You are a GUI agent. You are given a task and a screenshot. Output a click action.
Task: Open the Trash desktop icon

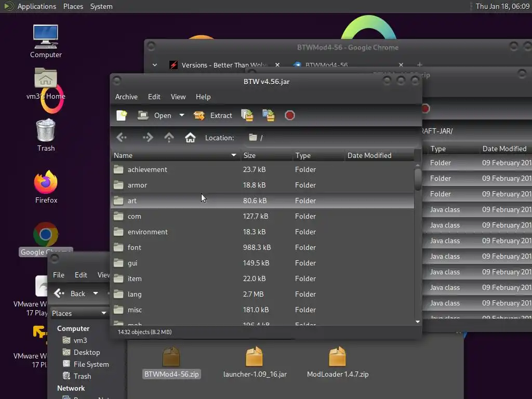pos(46,135)
